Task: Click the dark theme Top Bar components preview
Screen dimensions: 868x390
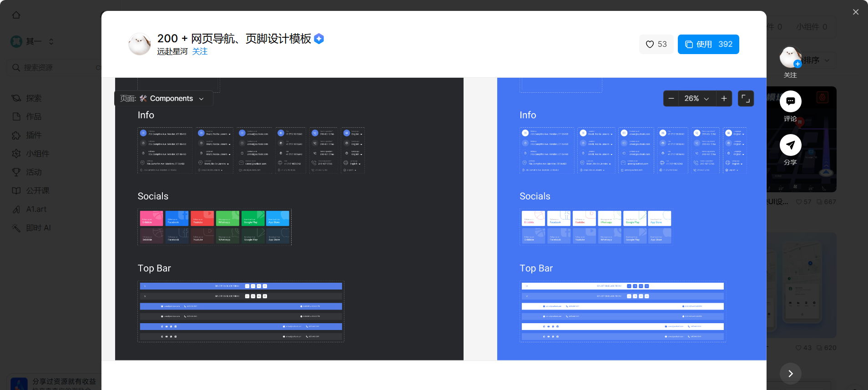Action: tap(241, 311)
